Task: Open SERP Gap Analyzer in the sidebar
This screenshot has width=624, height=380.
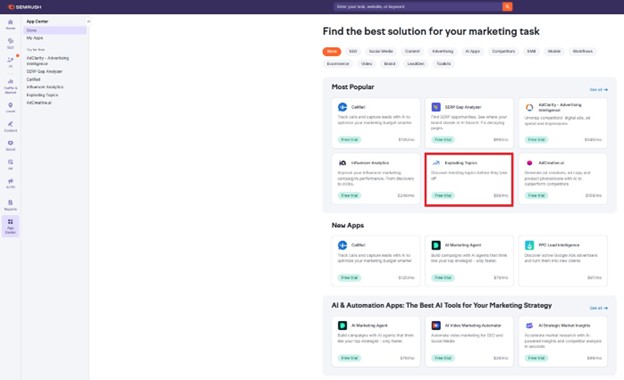Action: click(x=44, y=71)
